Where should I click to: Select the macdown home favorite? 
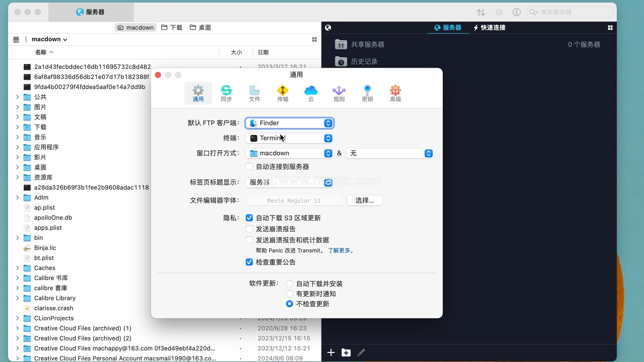pyautogui.click(x=136, y=27)
